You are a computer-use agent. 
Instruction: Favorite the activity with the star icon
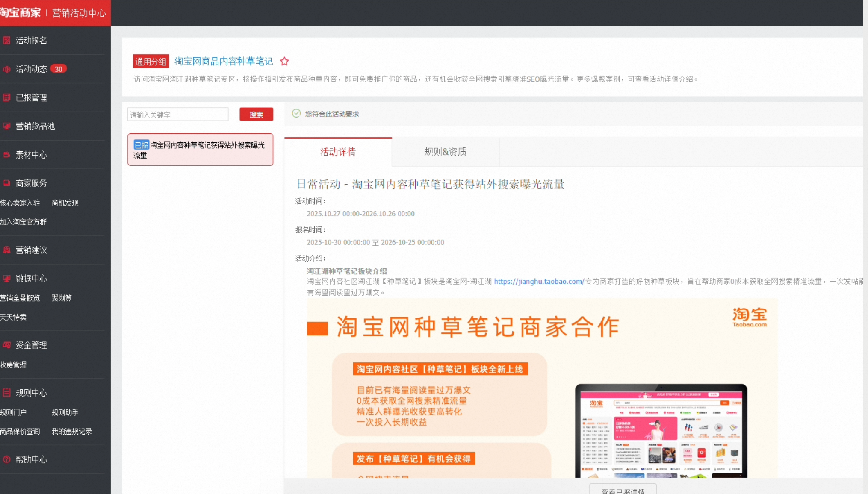click(x=284, y=61)
